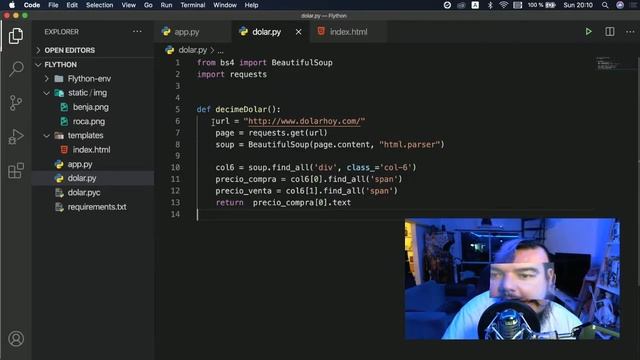
Task: Click 'return' keyword on line 13
Action: tap(229, 202)
